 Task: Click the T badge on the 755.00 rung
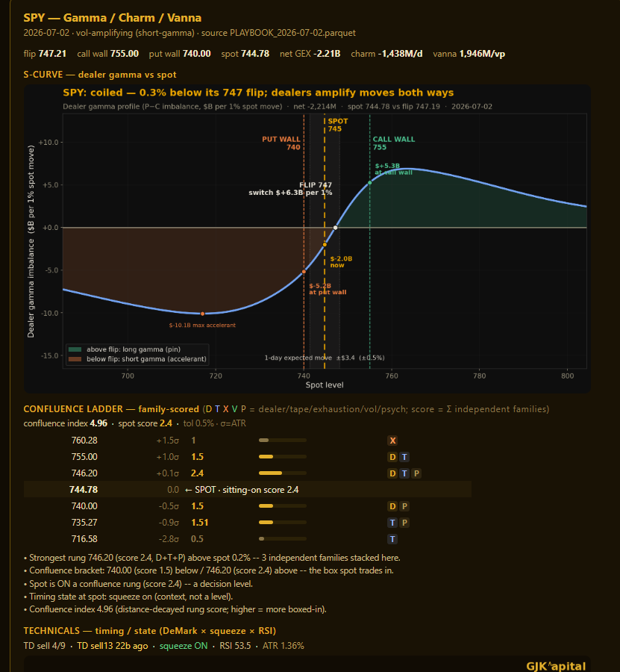tap(404, 457)
